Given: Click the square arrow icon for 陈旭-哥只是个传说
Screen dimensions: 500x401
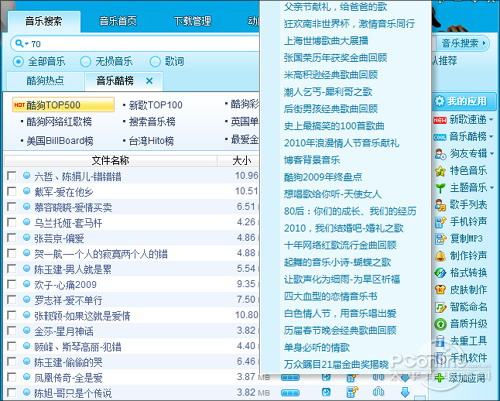Looking at the screenshot, I should coord(326,392).
